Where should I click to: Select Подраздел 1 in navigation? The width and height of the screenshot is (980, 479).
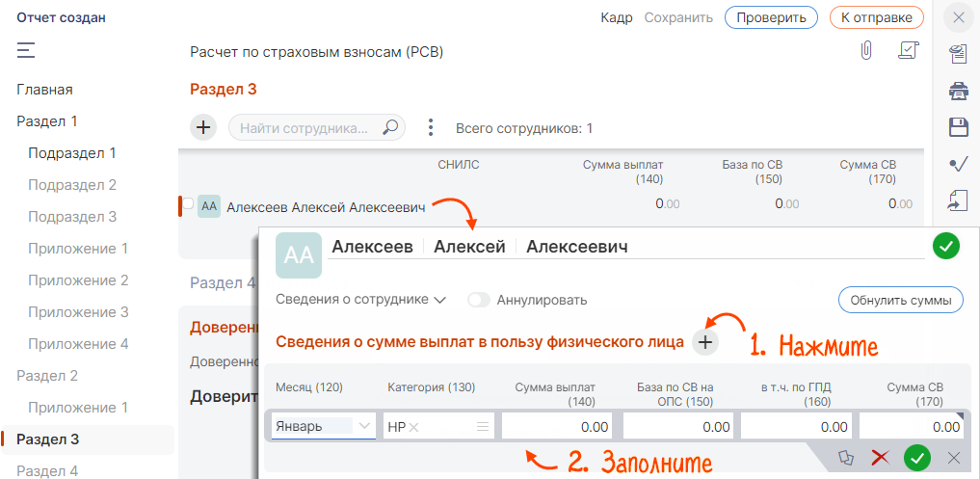[x=72, y=153]
